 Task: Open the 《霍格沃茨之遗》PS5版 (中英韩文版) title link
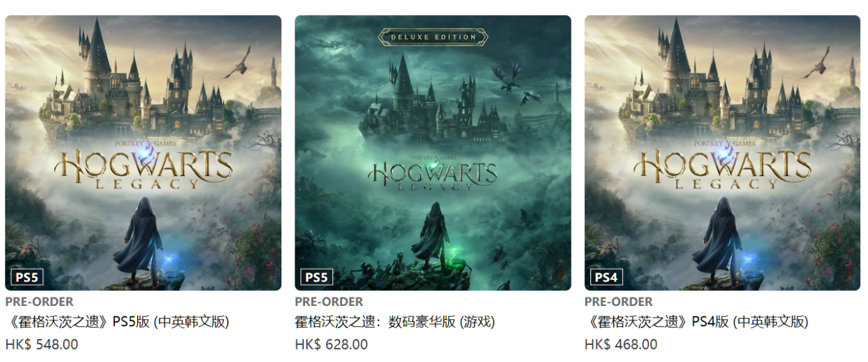118,322
